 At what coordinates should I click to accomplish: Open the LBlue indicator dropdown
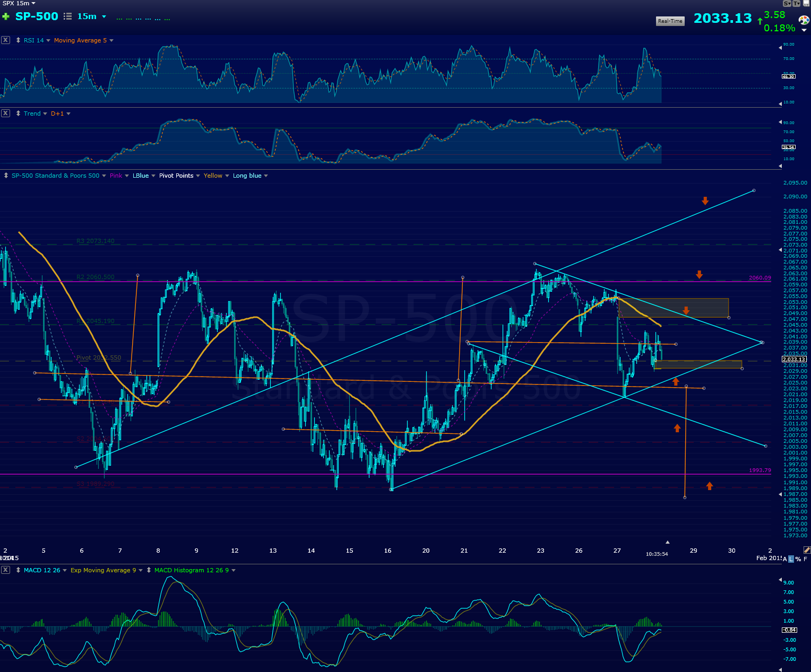point(153,176)
